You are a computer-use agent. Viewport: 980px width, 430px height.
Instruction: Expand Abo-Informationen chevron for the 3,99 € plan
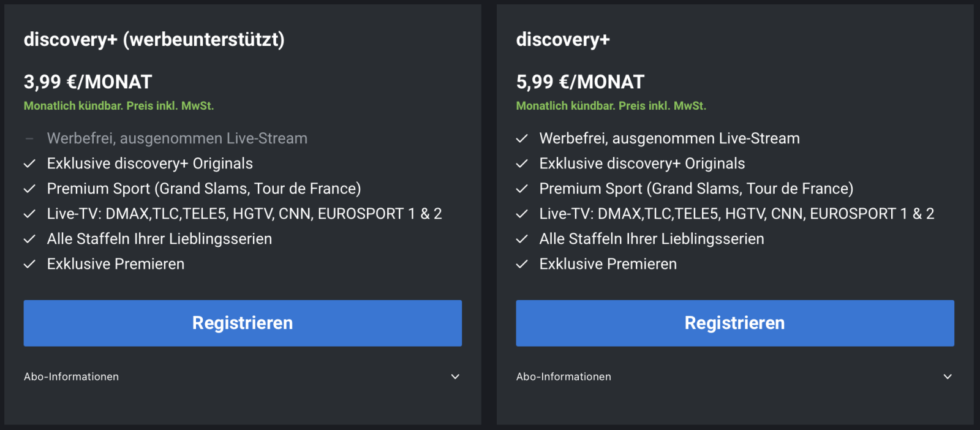455,377
